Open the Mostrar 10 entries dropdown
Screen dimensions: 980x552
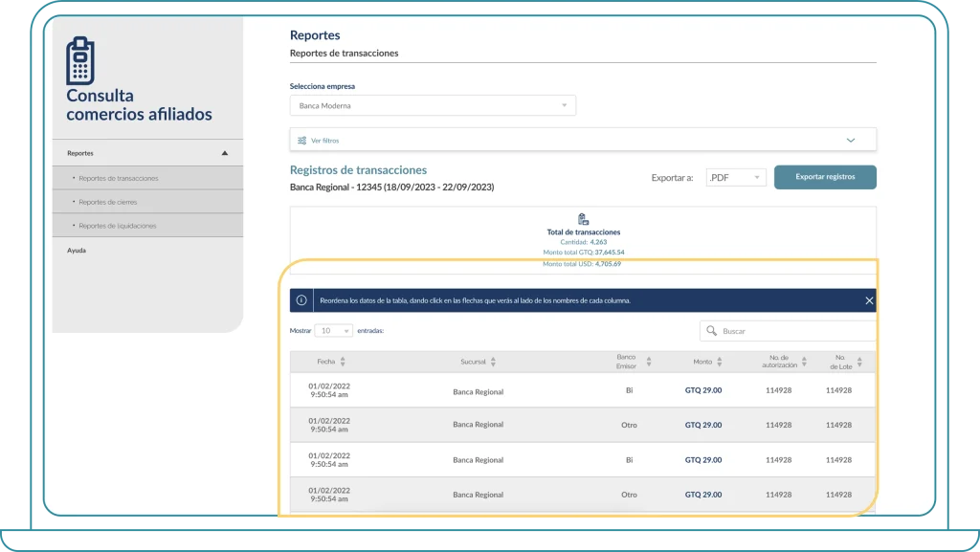[x=333, y=330]
